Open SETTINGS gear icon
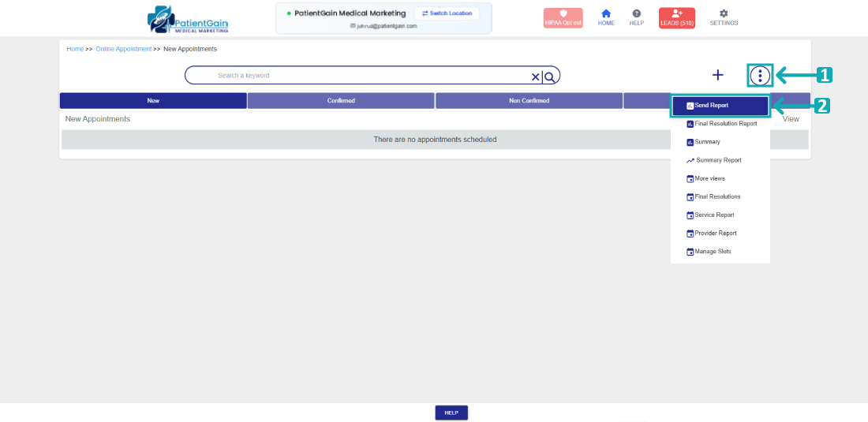The image size is (868, 422). (x=724, y=17)
